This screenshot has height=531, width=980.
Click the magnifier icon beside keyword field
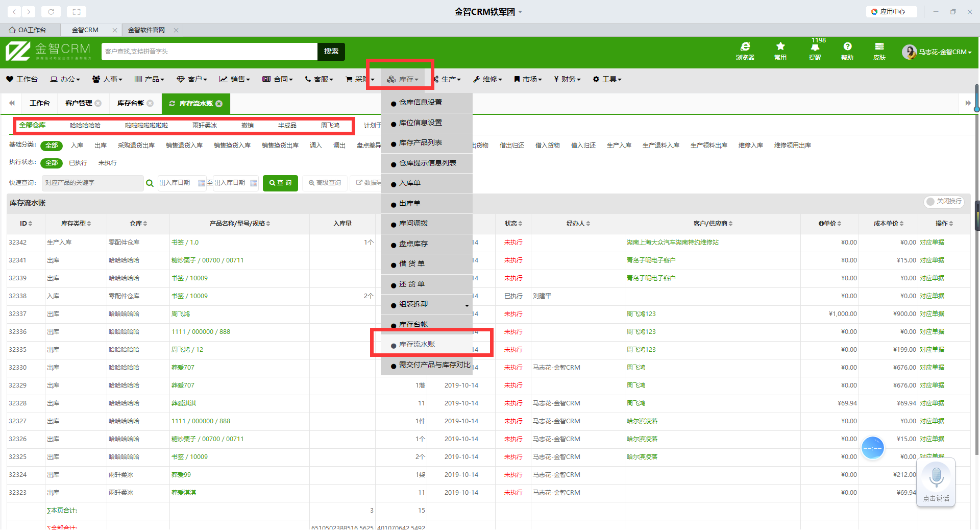[x=150, y=183]
